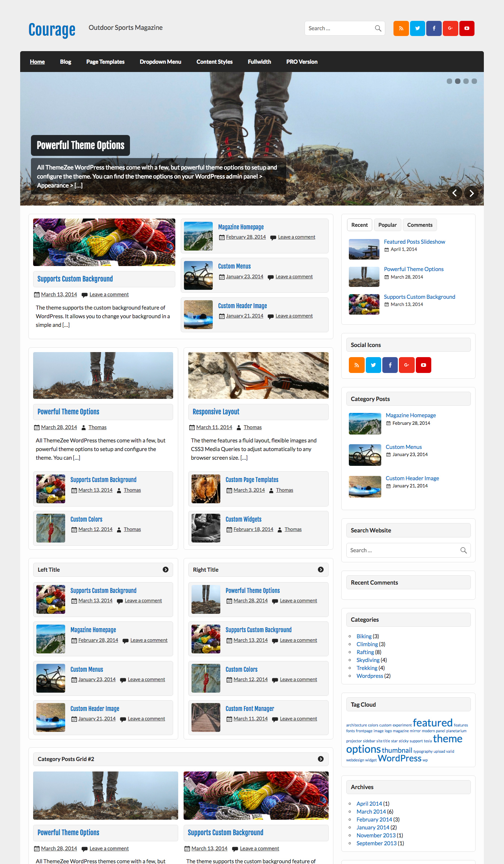The width and height of the screenshot is (504, 864).
Task: Open PRO Version menu item
Action: coord(302,62)
